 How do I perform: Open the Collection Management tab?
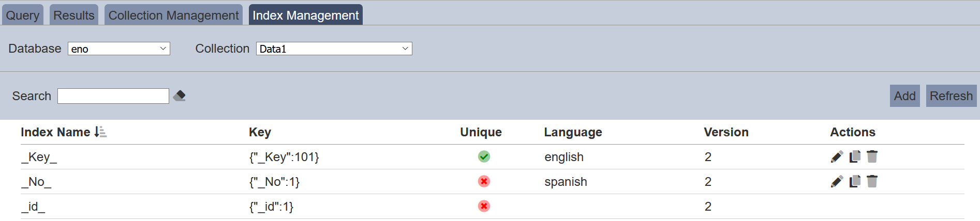pyautogui.click(x=174, y=15)
